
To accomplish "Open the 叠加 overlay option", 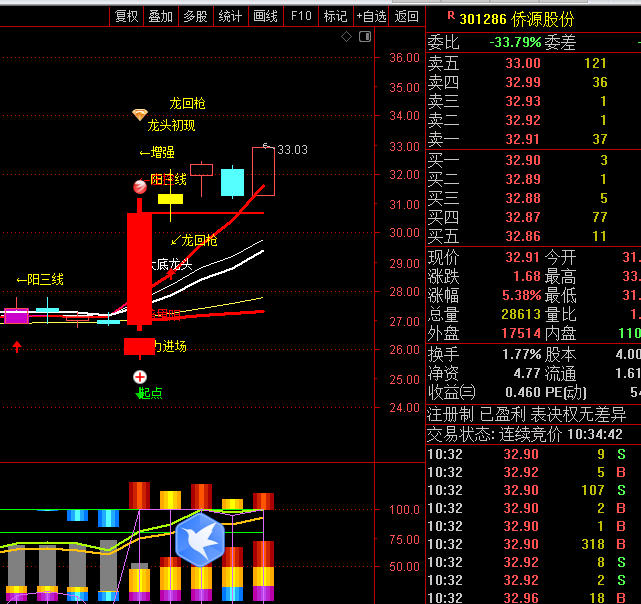I will 160,16.
